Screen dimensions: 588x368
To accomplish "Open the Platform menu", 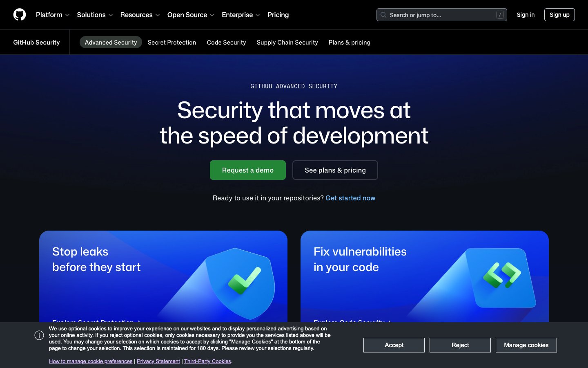I will pos(49,15).
